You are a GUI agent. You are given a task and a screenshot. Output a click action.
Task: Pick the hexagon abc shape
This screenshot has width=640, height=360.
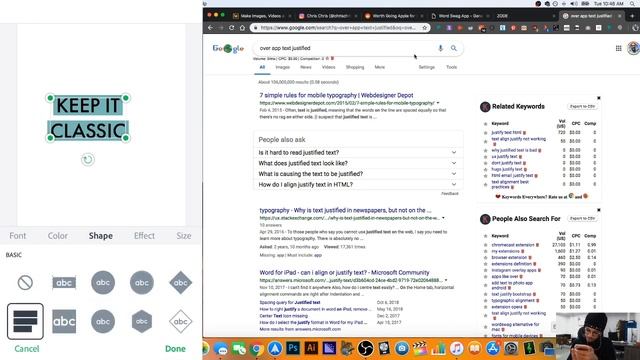click(142, 321)
